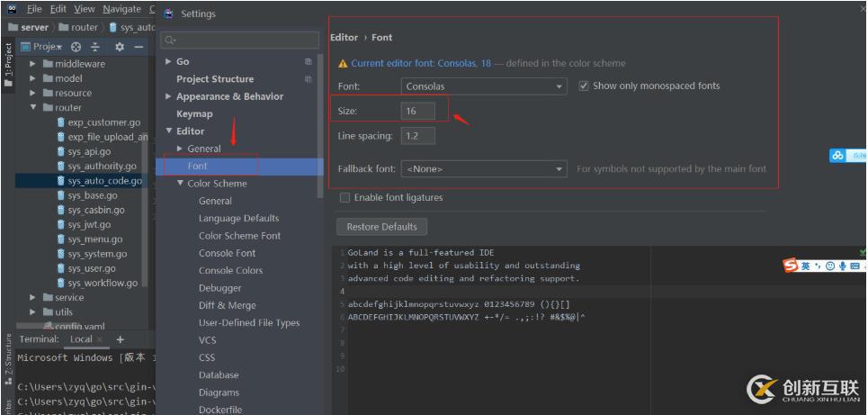The width and height of the screenshot is (868, 415).
Task: Open the Navigate menu
Action: point(121,9)
